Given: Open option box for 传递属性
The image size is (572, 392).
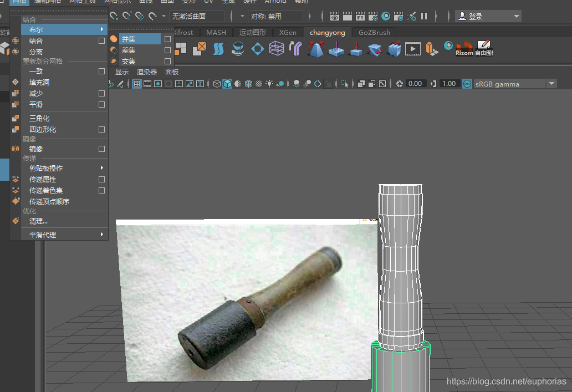Looking at the screenshot, I should (102, 180).
